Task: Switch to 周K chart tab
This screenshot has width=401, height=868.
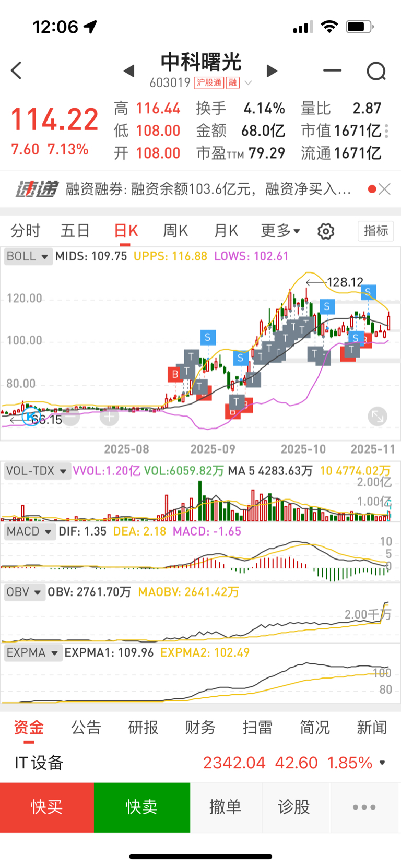Action: coord(175,231)
